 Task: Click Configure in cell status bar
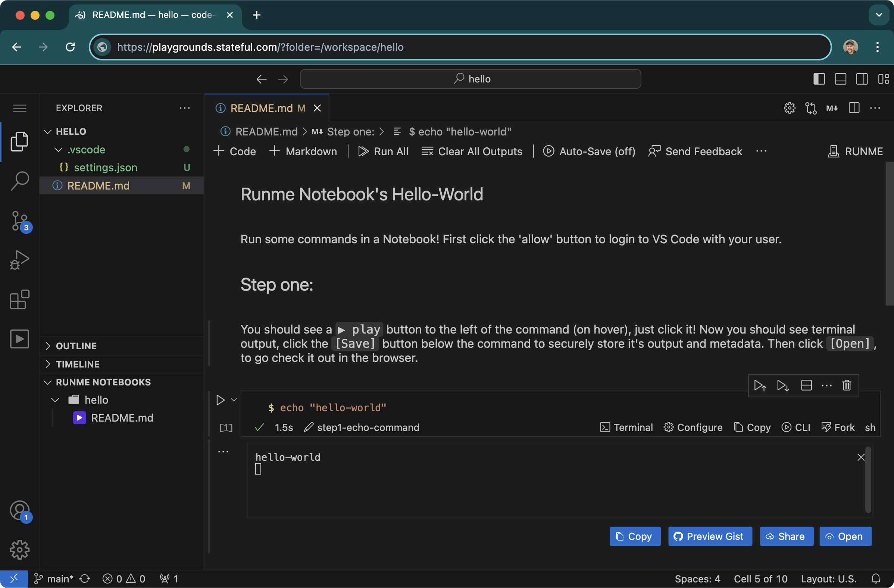[x=693, y=428]
